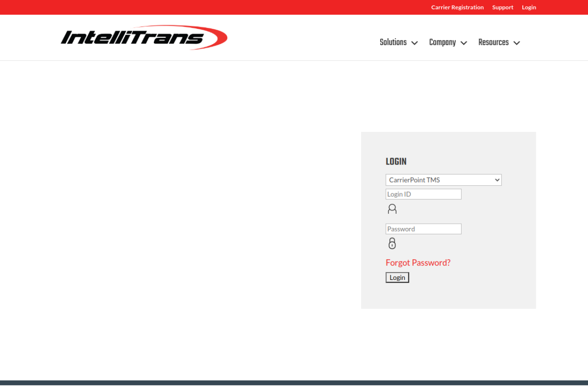Open the Resources menu
Screen dimensions: 588x392
(x=493, y=42)
